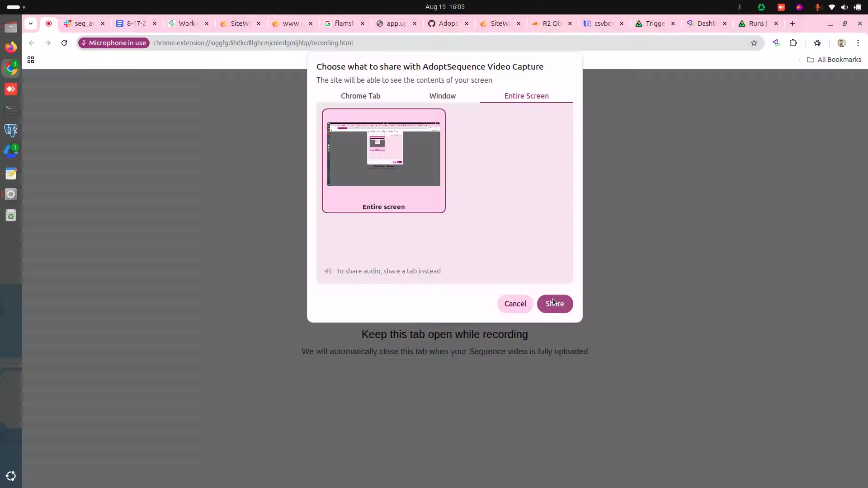Open the Extensions puzzle icon
The image size is (868, 488).
coord(793,43)
